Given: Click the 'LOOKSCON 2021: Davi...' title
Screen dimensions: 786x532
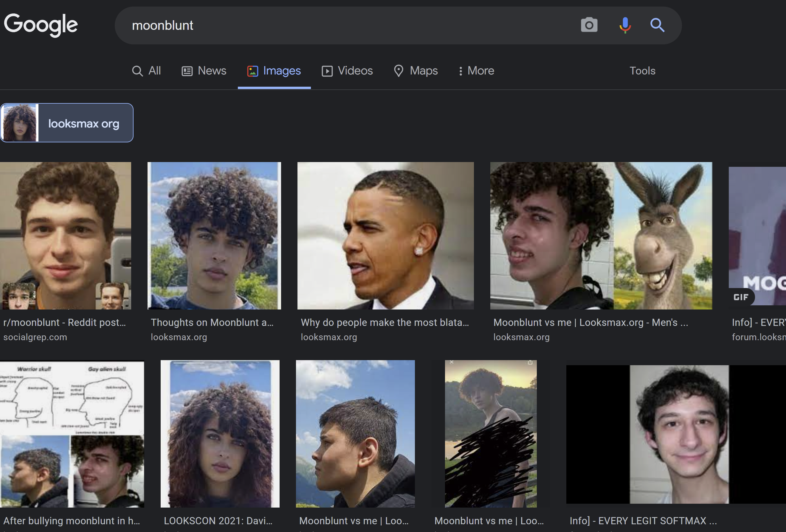Looking at the screenshot, I should pyautogui.click(x=218, y=521).
